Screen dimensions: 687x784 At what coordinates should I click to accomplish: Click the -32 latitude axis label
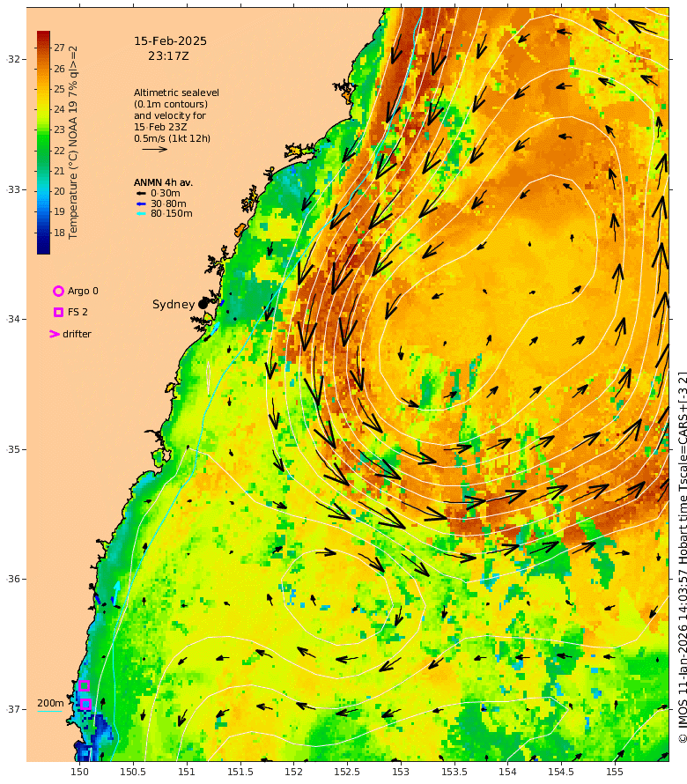(14, 59)
